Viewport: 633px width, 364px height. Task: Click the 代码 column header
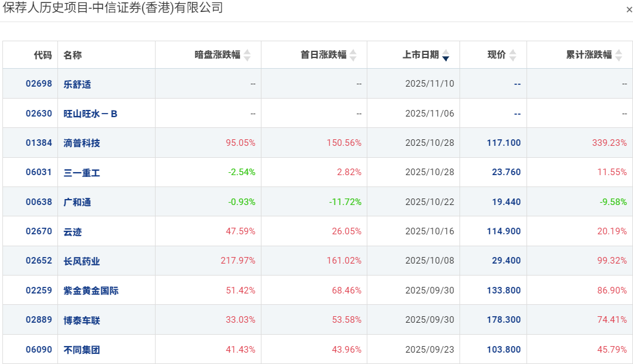point(43,55)
